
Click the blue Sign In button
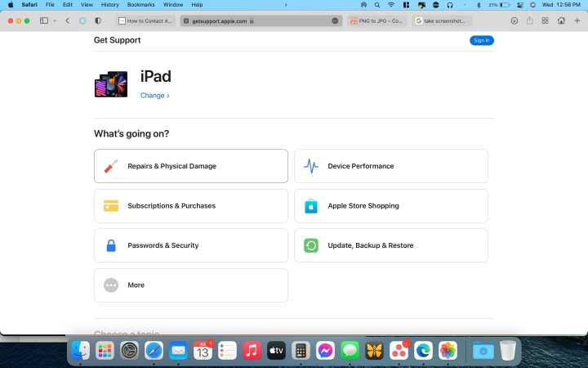click(482, 41)
